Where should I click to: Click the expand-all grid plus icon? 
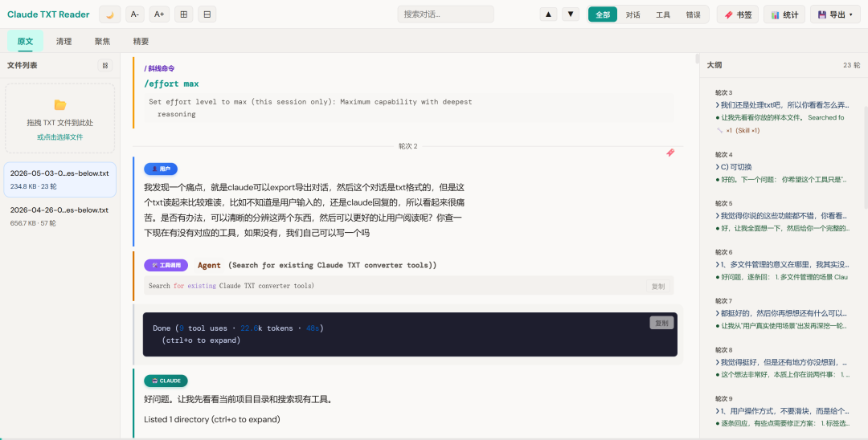coord(184,14)
